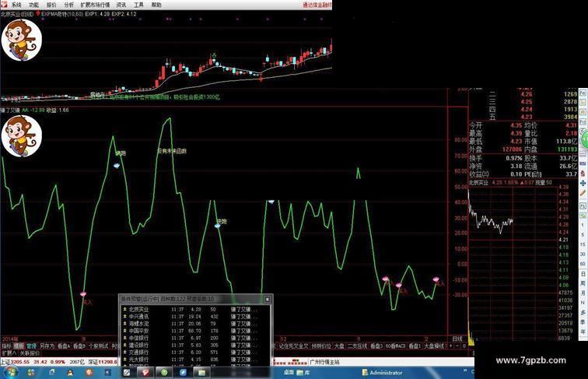This screenshot has height=379, width=588.
Task: Click the 广州行情主站 server status text
Action: 325,362
